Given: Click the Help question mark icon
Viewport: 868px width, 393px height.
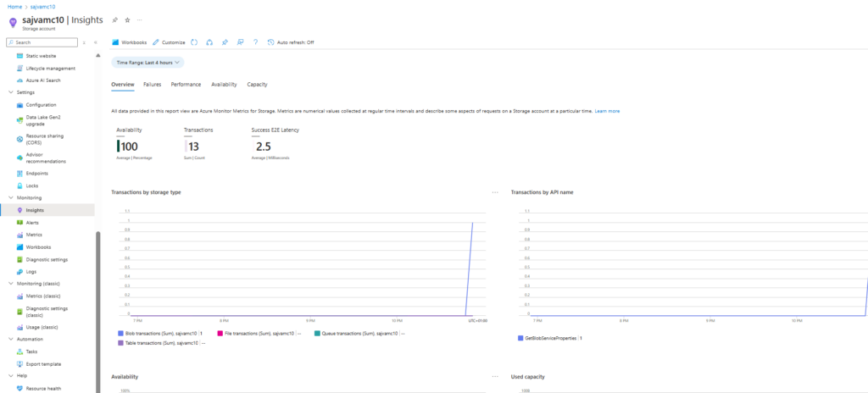Looking at the screenshot, I should [x=256, y=42].
